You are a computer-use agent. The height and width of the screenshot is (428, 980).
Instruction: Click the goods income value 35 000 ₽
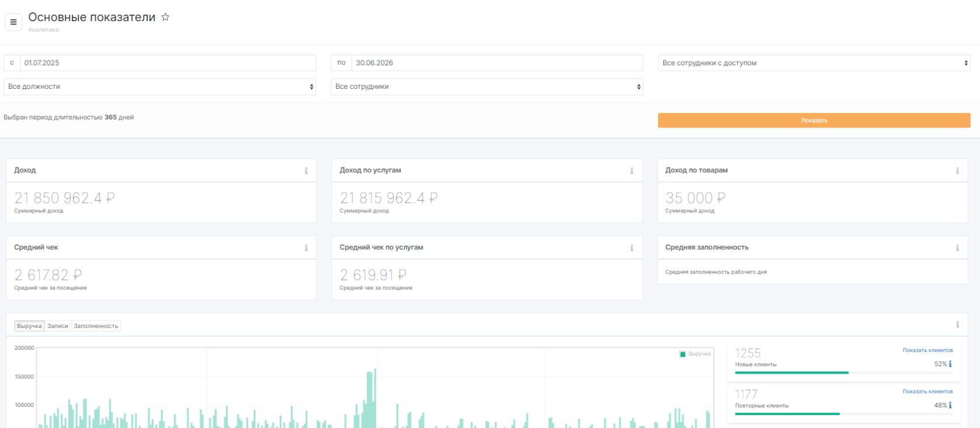(x=695, y=198)
